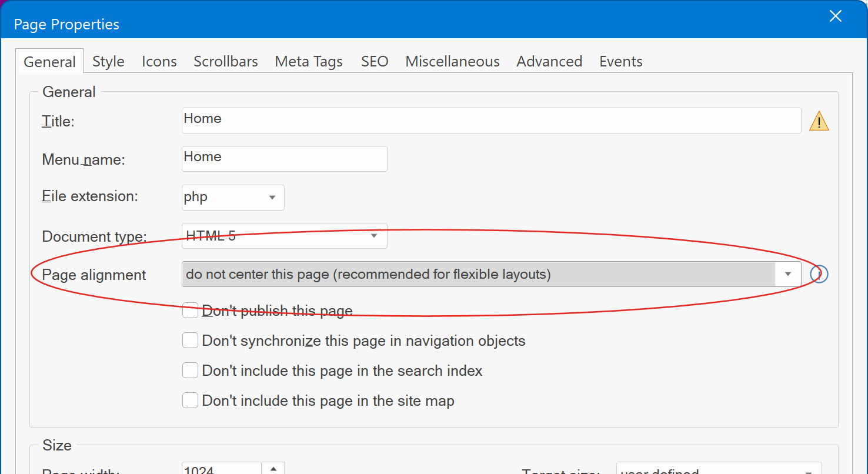
Task: Go to the Meta Tags tab
Action: pyautogui.click(x=309, y=62)
